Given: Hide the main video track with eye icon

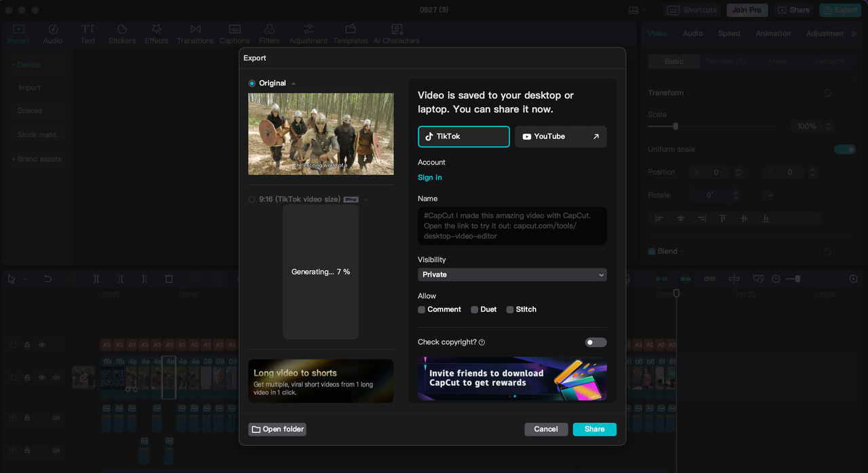Looking at the screenshot, I should pos(42,377).
